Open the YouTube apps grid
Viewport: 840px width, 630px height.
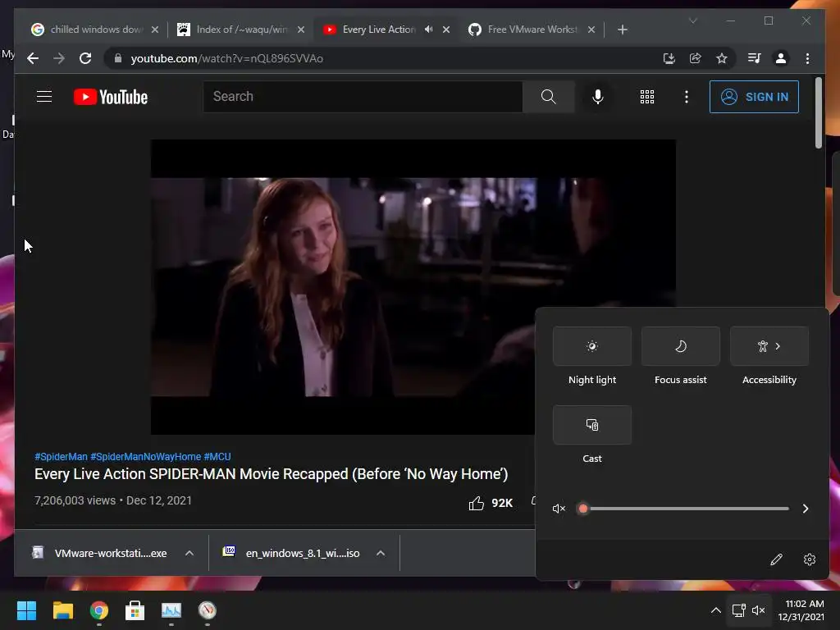tap(647, 97)
